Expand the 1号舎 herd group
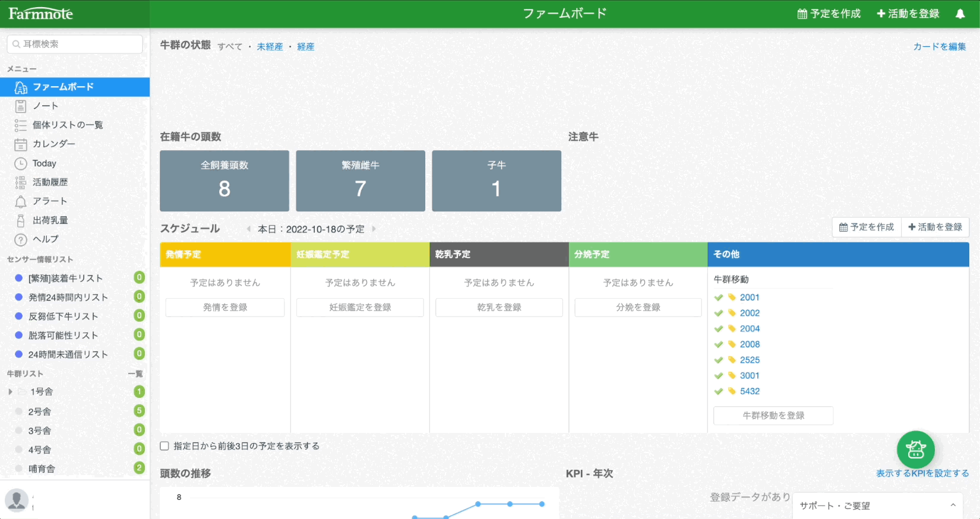Image resolution: width=980 pixels, height=519 pixels. coord(10,392)
